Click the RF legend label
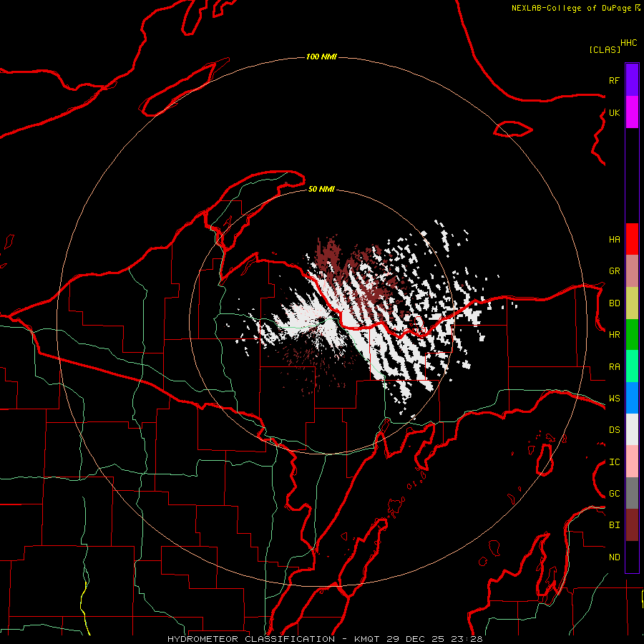The height and width of the screenshot is (644, 644). 614,81
